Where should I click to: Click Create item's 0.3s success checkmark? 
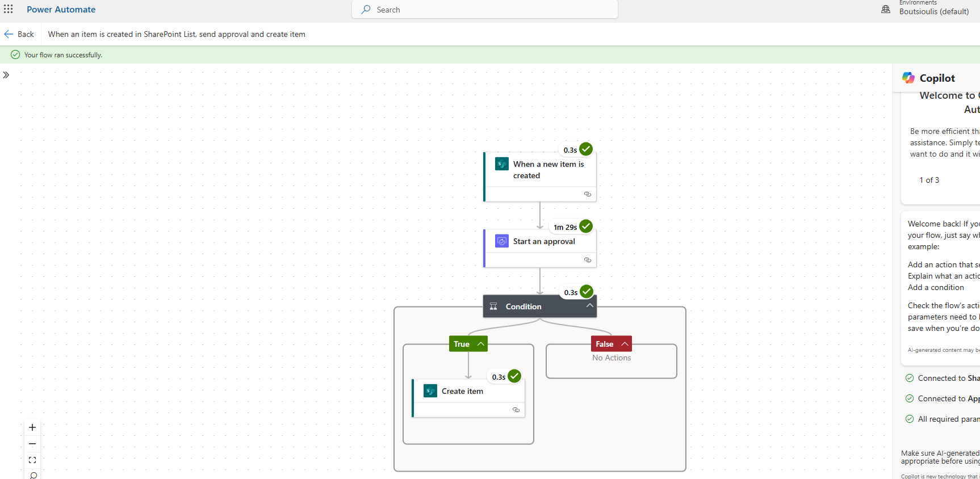pos(514,376)
